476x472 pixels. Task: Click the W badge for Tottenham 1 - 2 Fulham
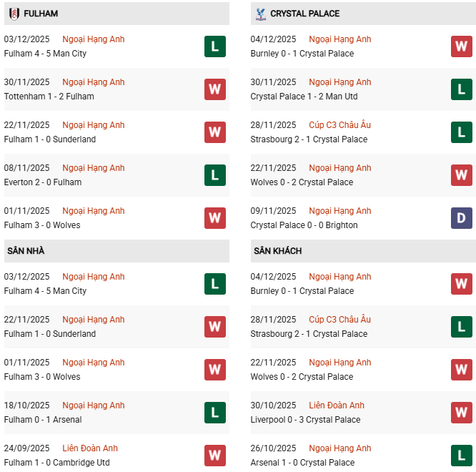[215, 89]
